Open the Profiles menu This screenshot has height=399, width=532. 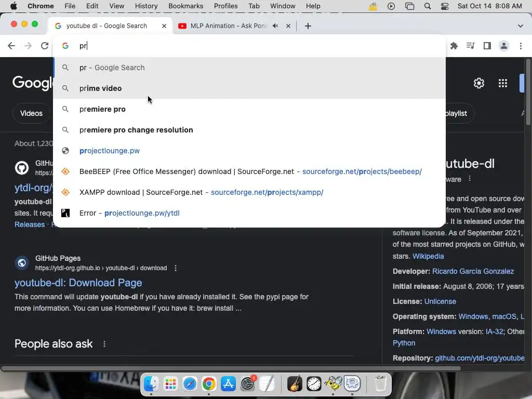(225, 6)
